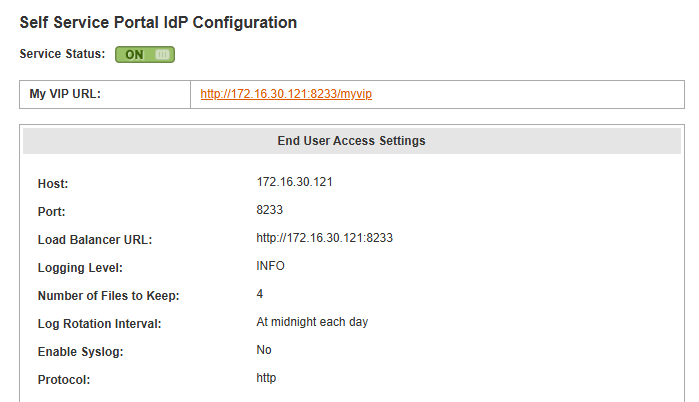
Task: Click the Host value 172.16.30.121
Action: click(x=295, y=182)
